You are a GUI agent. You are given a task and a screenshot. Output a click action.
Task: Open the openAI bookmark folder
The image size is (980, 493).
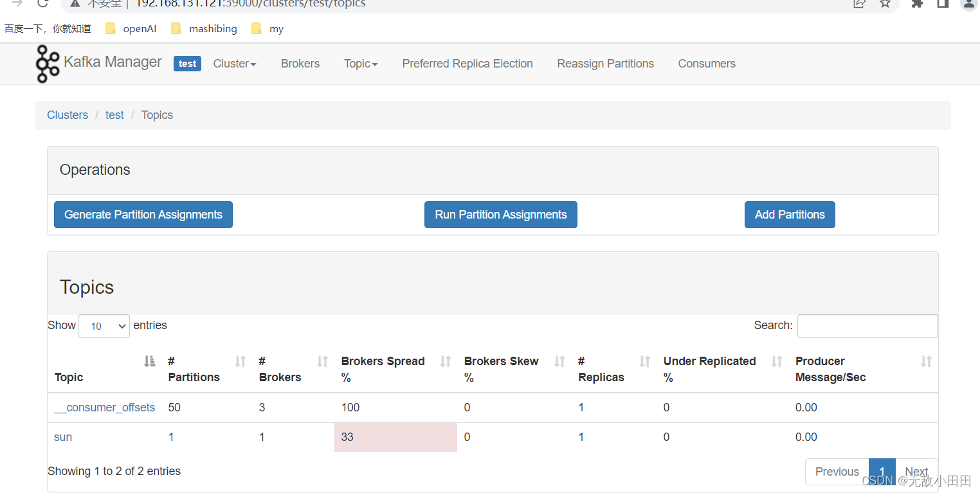131,29
